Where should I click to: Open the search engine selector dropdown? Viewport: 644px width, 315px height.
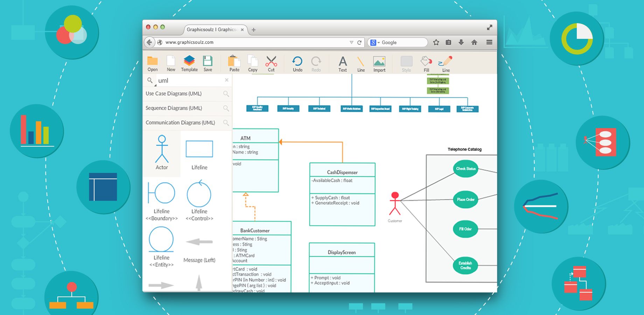(375, 42)
